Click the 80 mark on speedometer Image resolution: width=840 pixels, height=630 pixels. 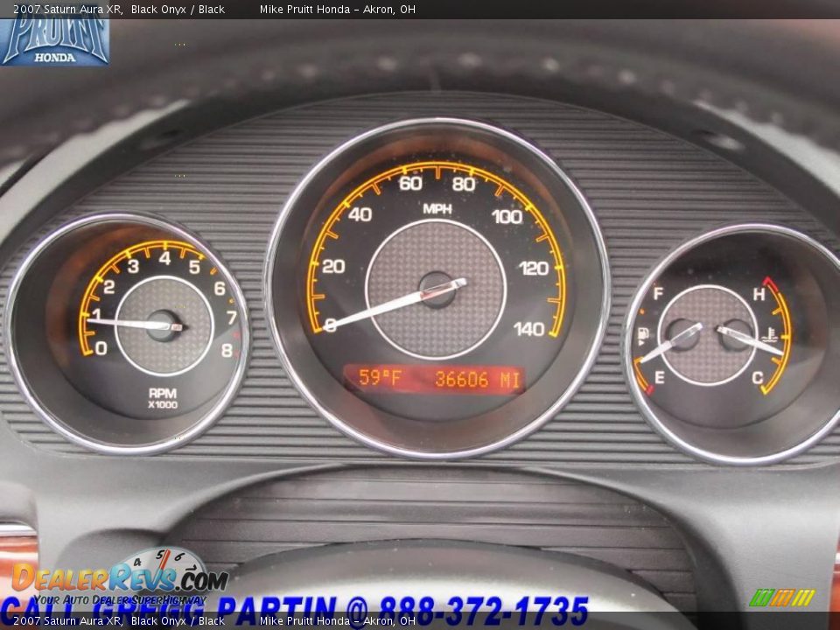click(464, 184)
